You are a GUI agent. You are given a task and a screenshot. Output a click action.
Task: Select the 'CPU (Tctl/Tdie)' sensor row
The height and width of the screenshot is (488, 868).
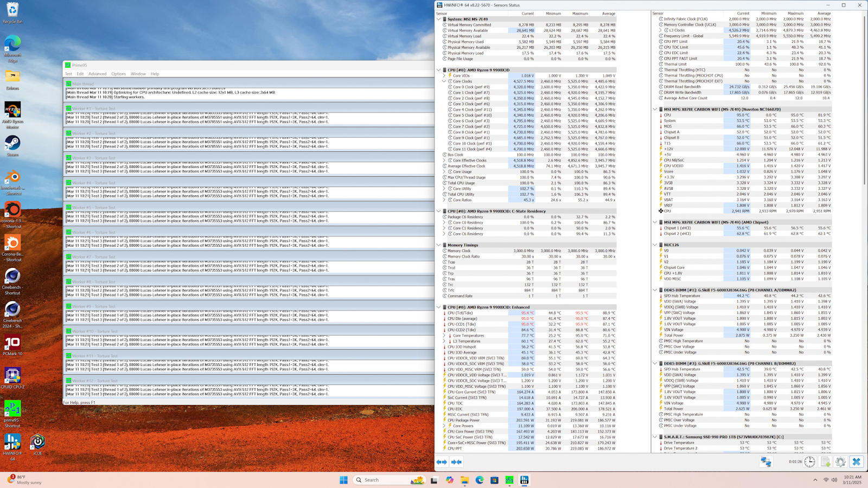click(x=529, y=313)
